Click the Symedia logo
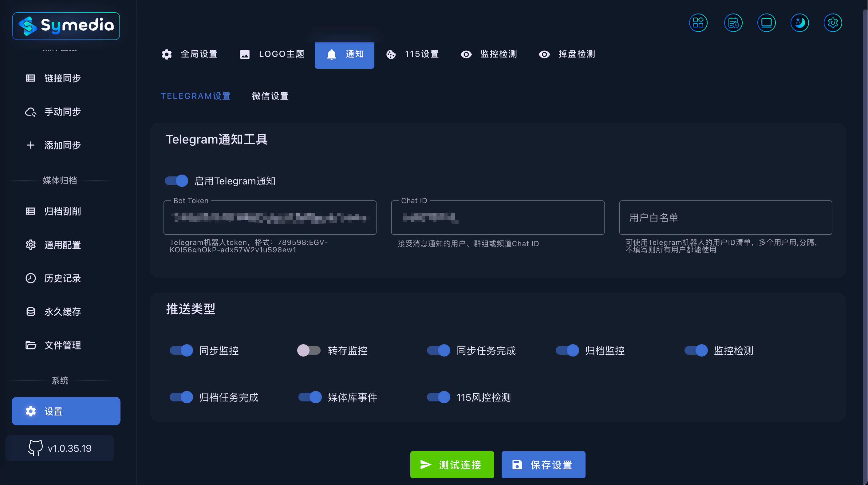The height and width of the screenshot is (485, 868). pyautogui.click(x=66, y=26)
